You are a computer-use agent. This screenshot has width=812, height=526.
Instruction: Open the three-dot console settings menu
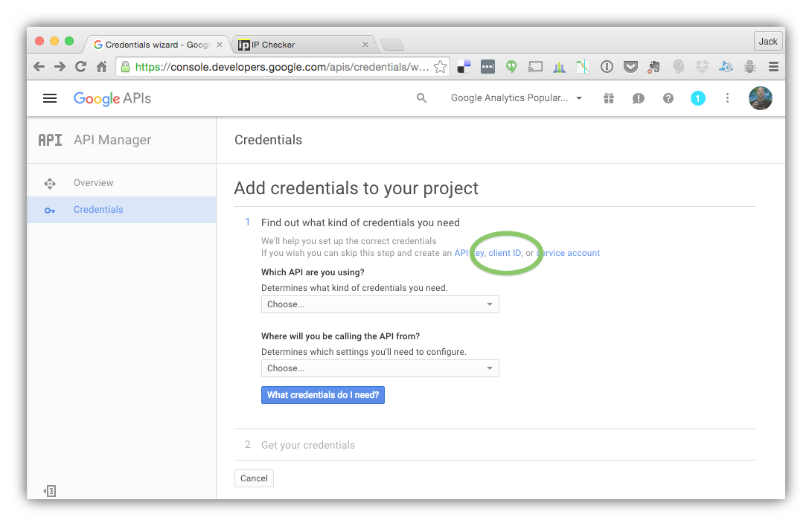(x=727, y=98)
